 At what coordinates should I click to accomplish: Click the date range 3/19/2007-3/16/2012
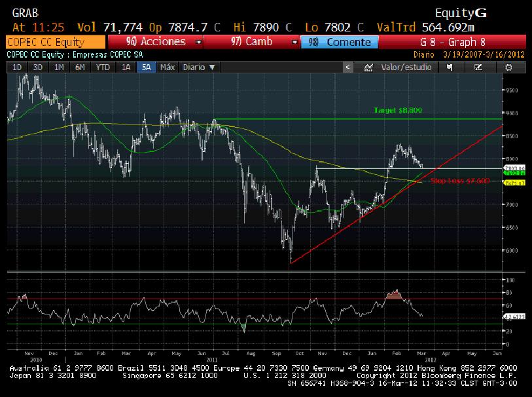pos(484,54)
